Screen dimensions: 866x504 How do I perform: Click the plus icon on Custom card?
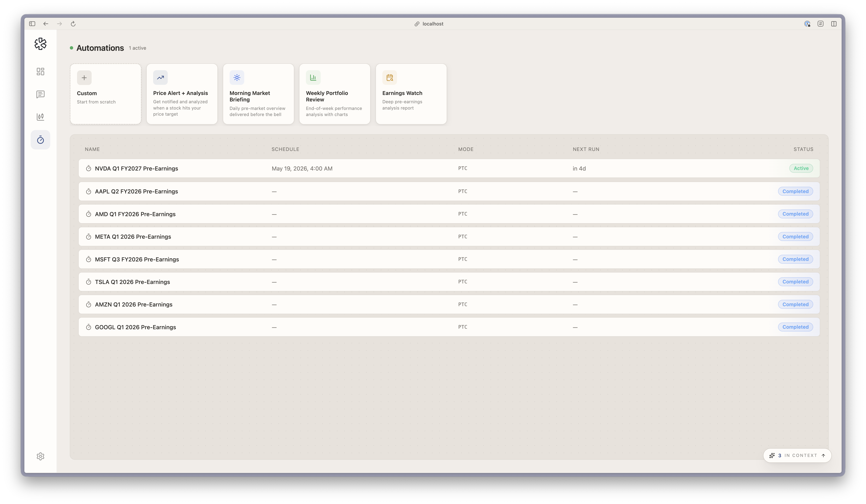point(84,78)
